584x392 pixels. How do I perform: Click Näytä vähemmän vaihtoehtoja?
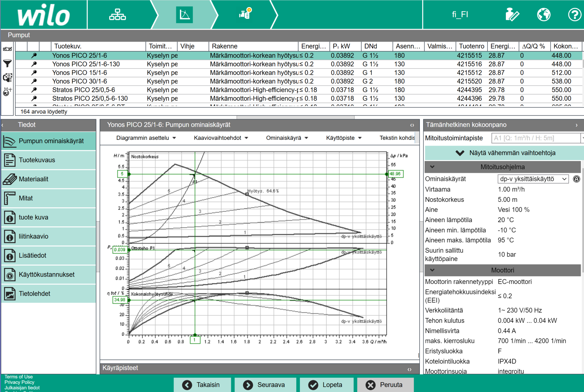[503, 153]
